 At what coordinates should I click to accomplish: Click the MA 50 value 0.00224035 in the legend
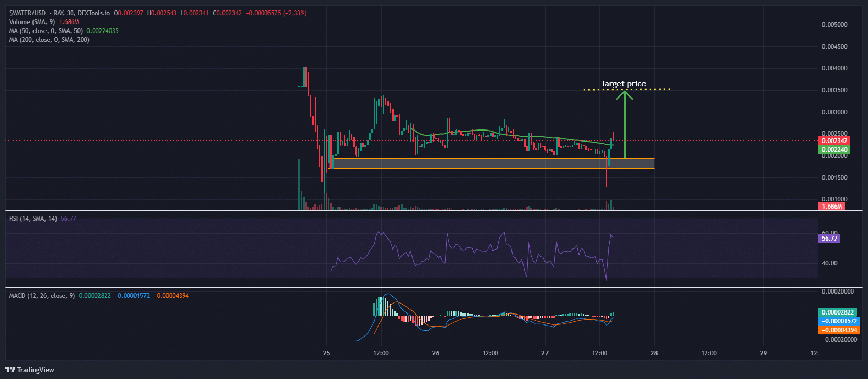click(x=103, y=31)
